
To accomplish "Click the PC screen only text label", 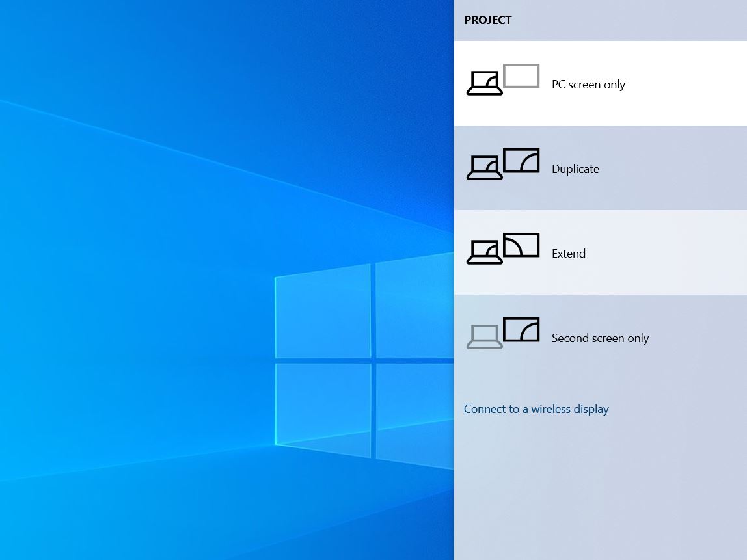I will (588, 84).
